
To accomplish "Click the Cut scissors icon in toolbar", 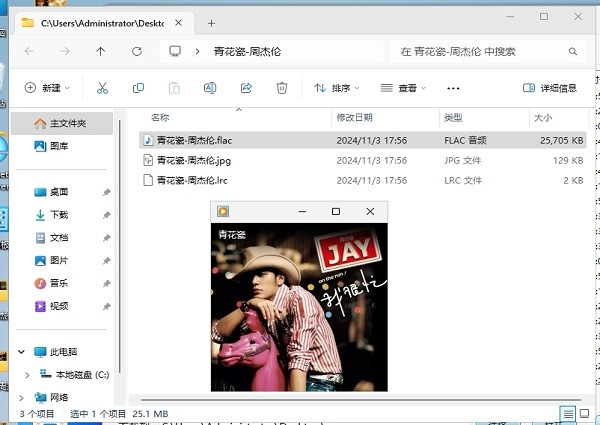I will point(102,88).
